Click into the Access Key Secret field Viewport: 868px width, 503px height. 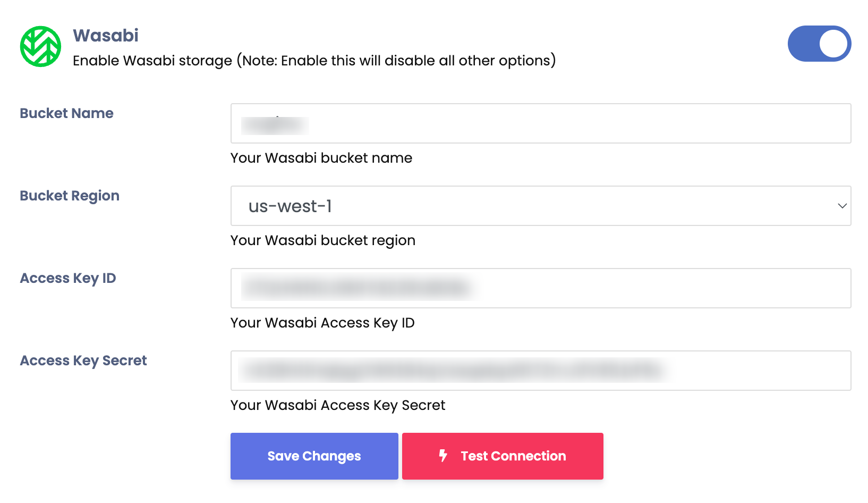540,371
